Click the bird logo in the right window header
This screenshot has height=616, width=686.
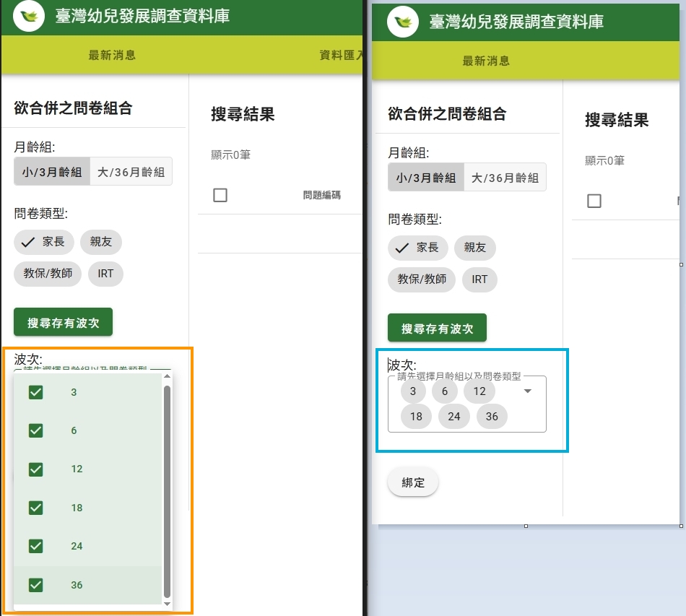click(403, 22)
